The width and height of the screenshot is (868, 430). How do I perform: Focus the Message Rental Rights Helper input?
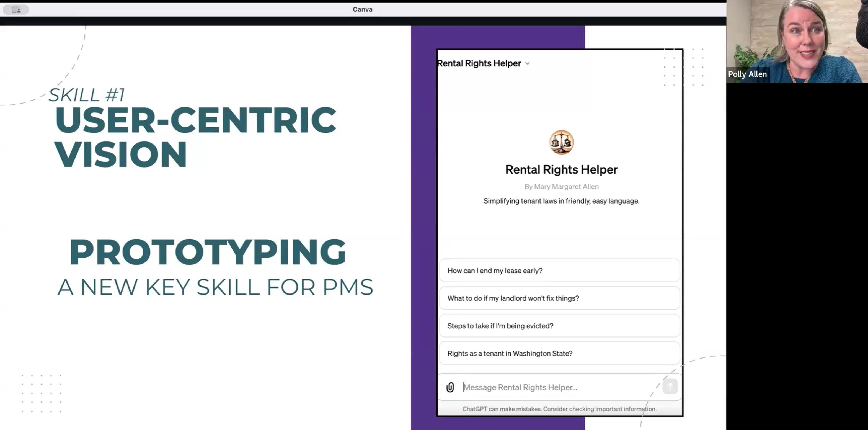coord(559,387)
